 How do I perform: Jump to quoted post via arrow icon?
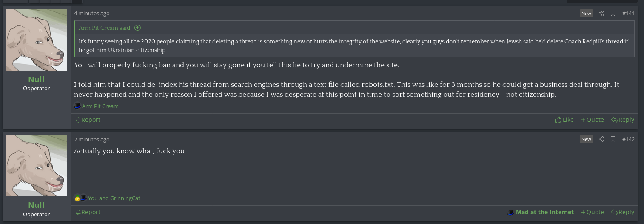point(137,28)
